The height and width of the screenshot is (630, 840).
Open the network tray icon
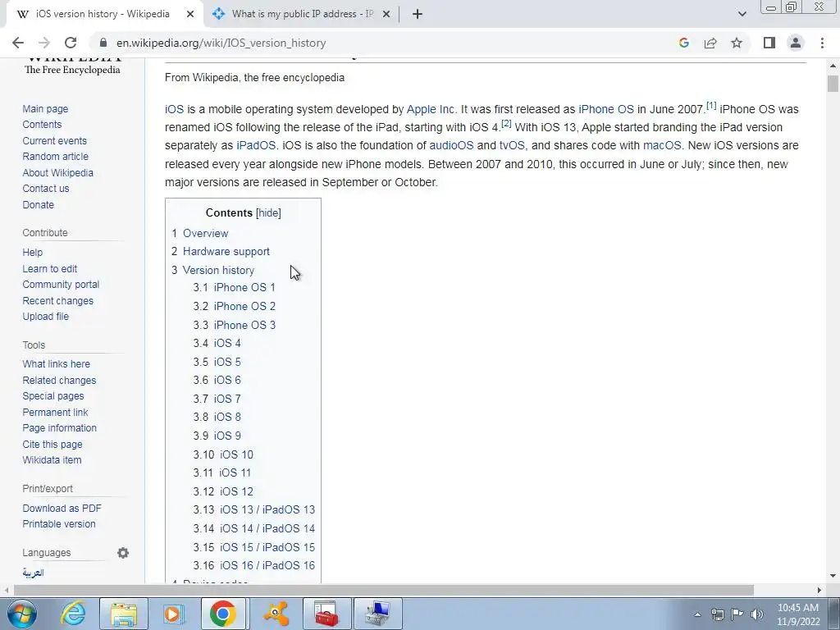point(717,614)
